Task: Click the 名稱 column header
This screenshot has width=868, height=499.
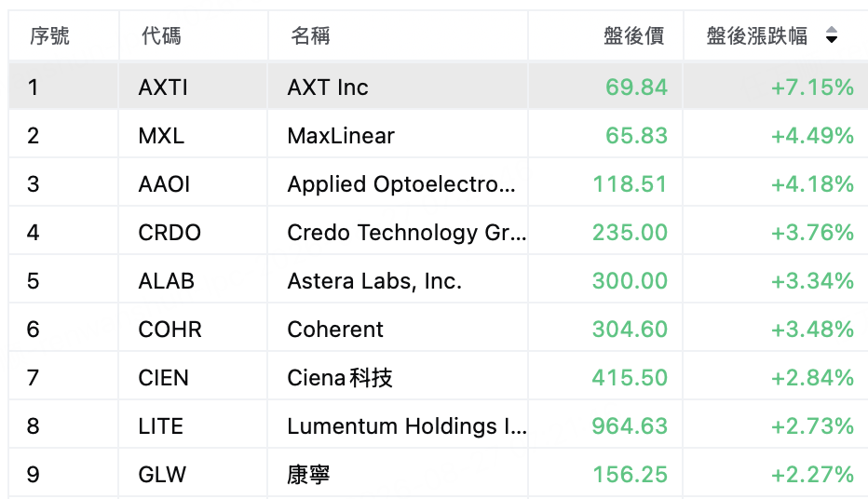Action: click(310, 36)
